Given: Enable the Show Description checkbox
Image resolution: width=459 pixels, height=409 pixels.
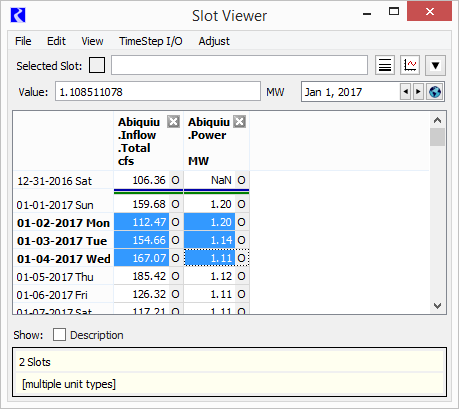Looking at the screenshot, I should click(x=59, y=334).
